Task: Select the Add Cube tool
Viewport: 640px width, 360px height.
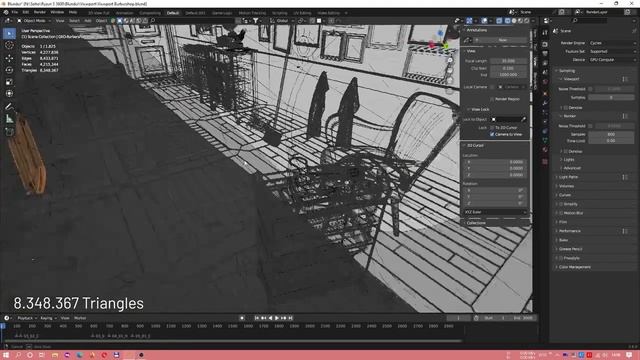Action: 9,132
